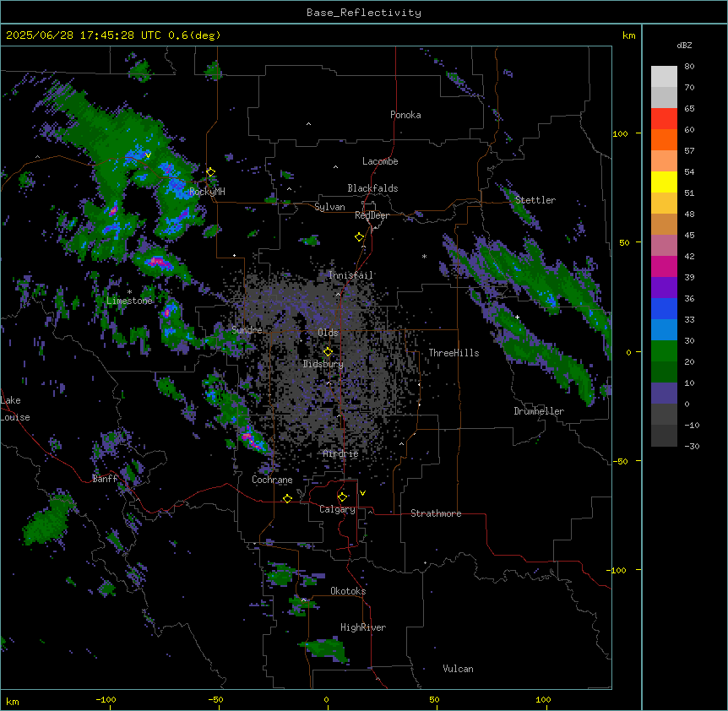Click the white plus marker north of Drumheller
Screen dimensions: 728x711
coord(517,317)
